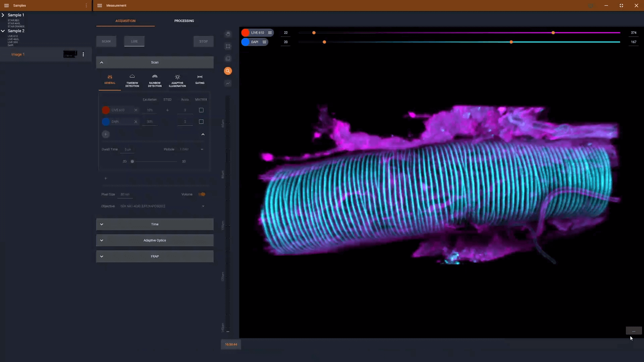The image size is (644, 362).
Task: Click the SCAN button
Action: tap(106, 41)
